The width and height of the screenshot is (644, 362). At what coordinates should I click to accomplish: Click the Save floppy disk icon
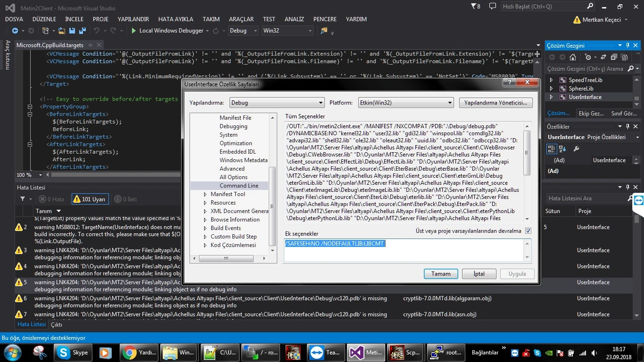(72, 31)
